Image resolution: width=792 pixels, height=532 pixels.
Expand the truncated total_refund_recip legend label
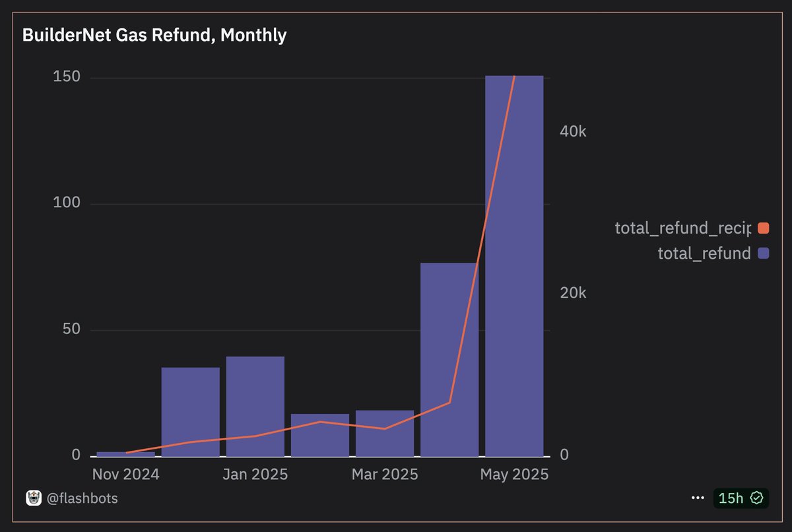coord(683,228)
